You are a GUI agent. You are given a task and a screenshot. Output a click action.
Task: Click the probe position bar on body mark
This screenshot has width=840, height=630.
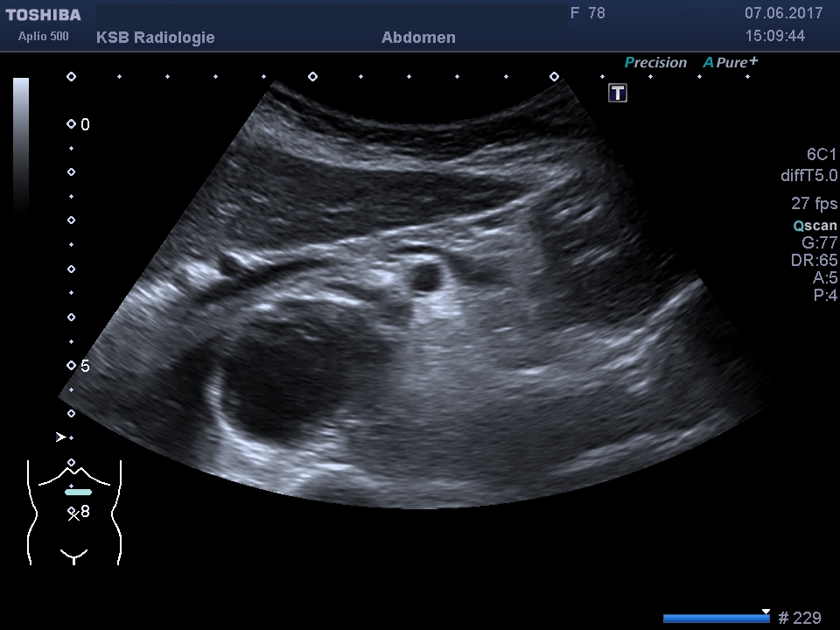tap(78, 493)
